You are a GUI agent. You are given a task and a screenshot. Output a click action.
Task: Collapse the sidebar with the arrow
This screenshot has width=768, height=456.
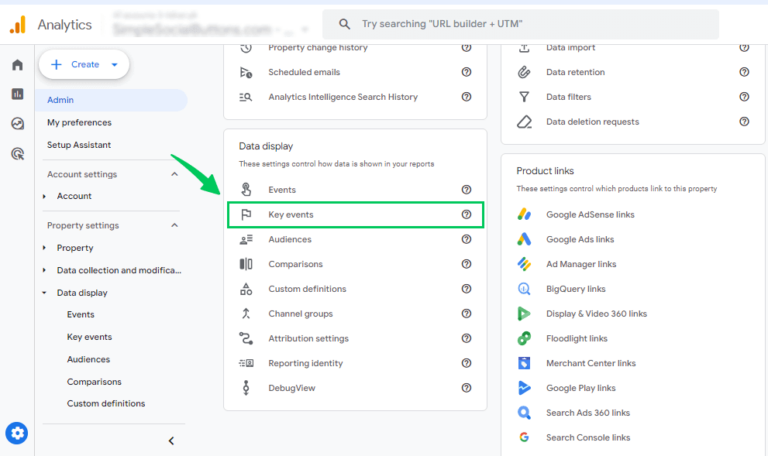171,440
